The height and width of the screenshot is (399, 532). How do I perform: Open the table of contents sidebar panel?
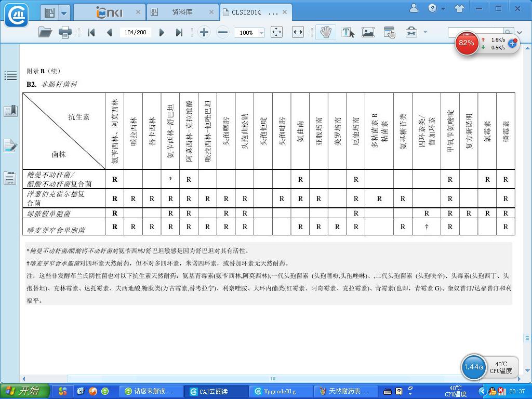click(10, 76)
